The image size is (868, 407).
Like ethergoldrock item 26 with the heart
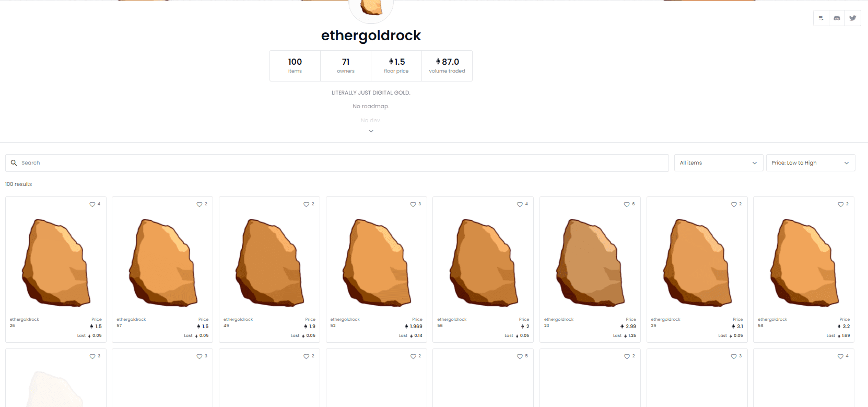(92, 204)
